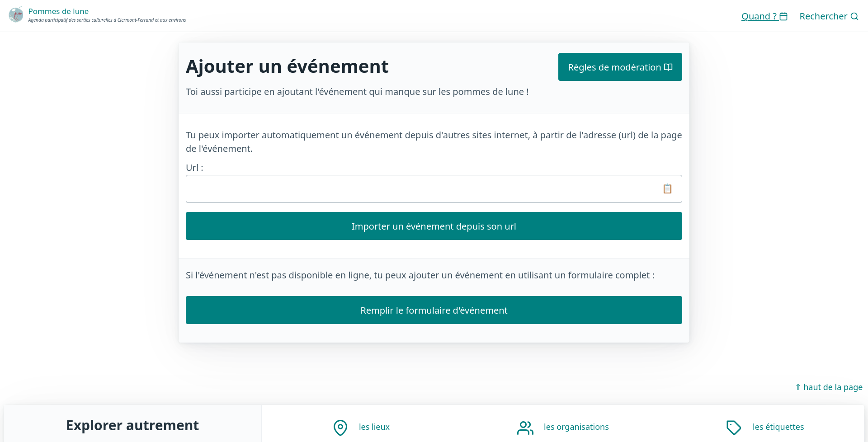Click the people icon for les organisations
This screenshot has height=442, width=868.
pos(524,427)
